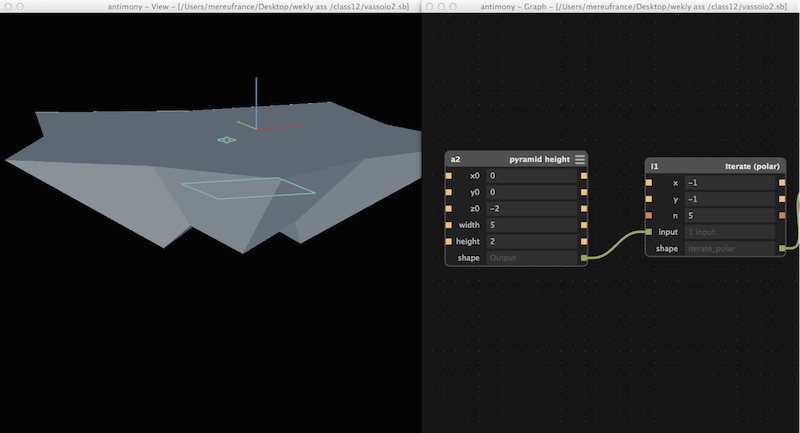The height and width of the screenshot is (433, 800).
Task: Click the height field showing 2
Action: tap(531, 241)
